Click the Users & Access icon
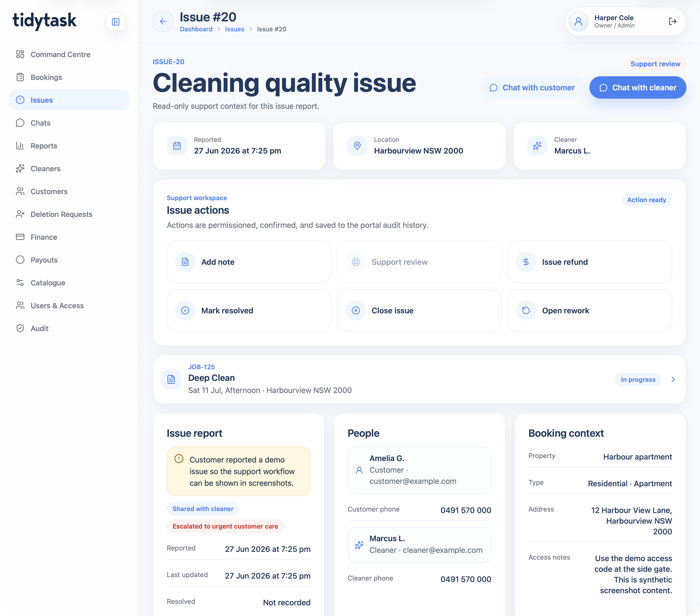 (20, 306)
